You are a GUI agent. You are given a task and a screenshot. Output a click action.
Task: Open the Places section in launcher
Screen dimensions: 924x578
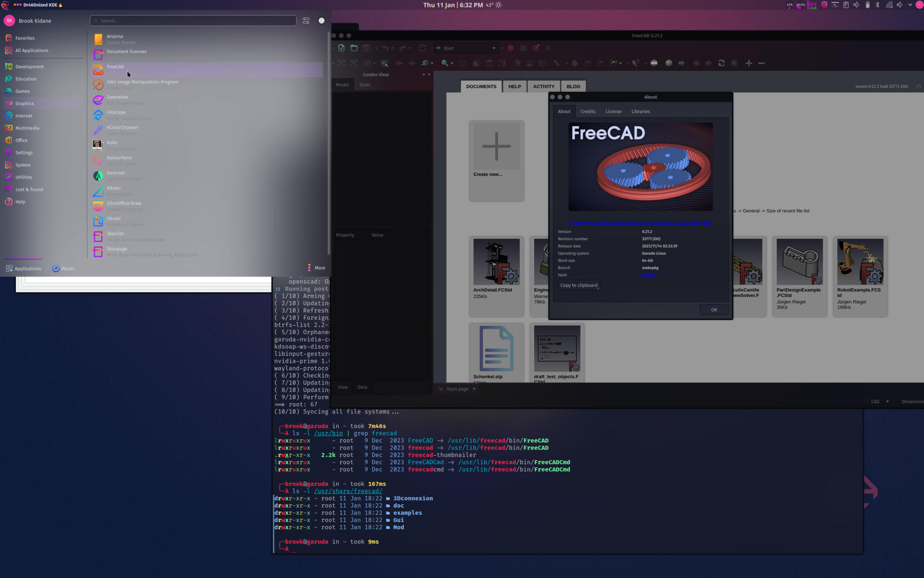pos(64,269)
